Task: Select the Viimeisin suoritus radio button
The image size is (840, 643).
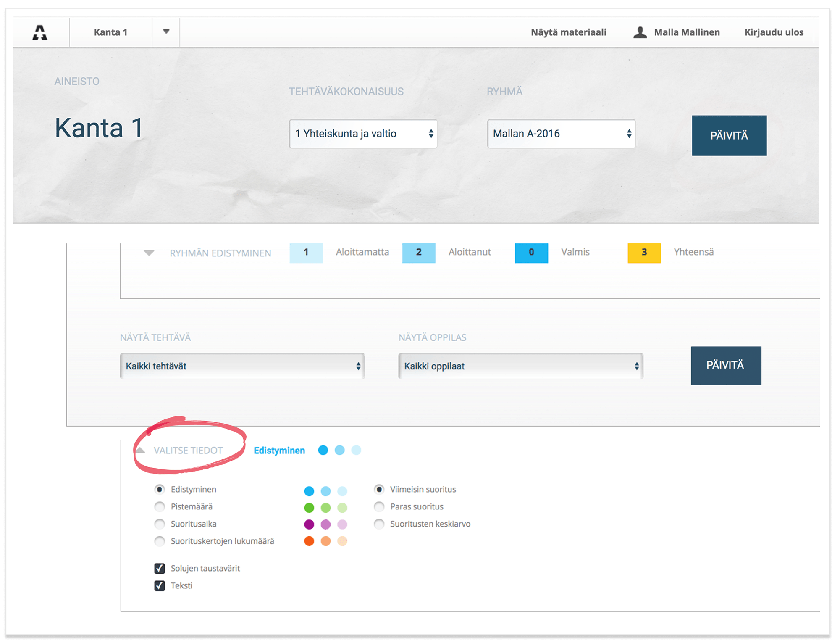Action: click(379, 489)
